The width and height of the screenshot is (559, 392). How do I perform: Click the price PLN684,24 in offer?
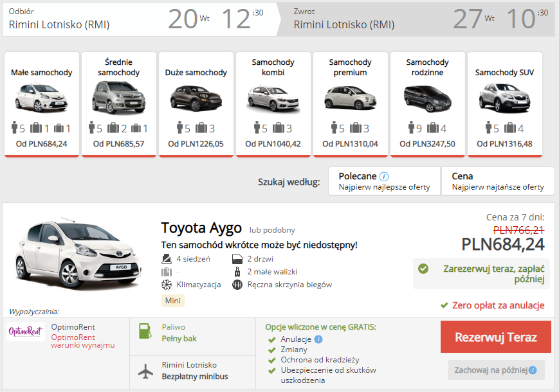click(x=503, y=244)
